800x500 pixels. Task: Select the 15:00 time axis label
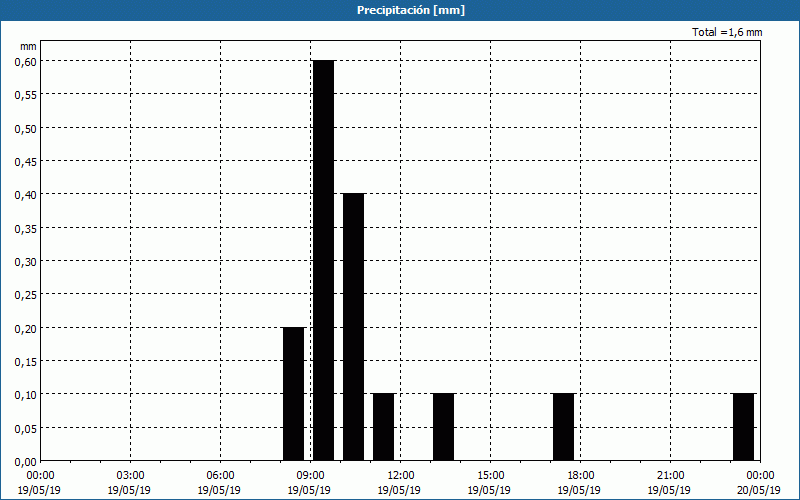coord(490,476)
